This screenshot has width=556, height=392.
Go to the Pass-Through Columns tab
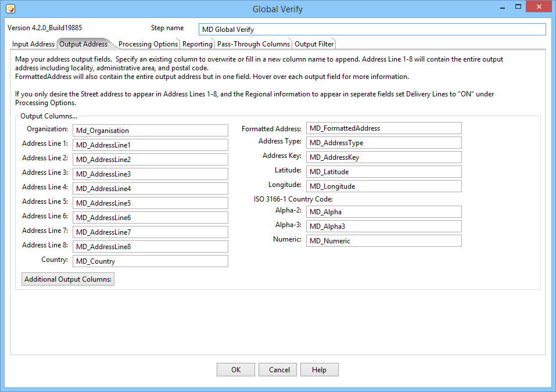253,44
